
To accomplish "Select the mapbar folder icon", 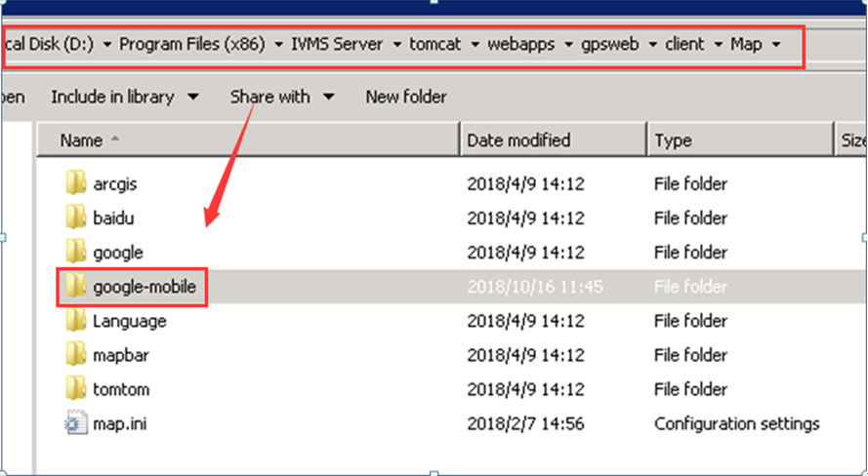I will [76, 355].
